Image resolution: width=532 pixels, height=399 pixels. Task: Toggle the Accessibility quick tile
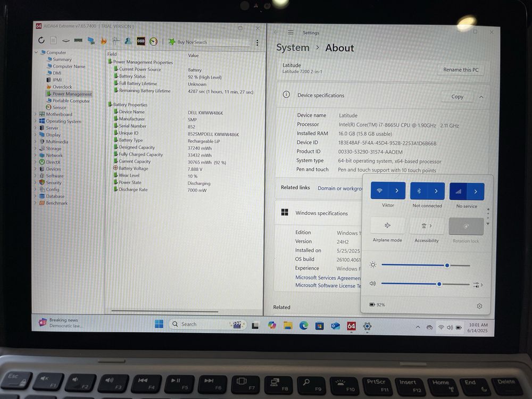coord(427,226)
